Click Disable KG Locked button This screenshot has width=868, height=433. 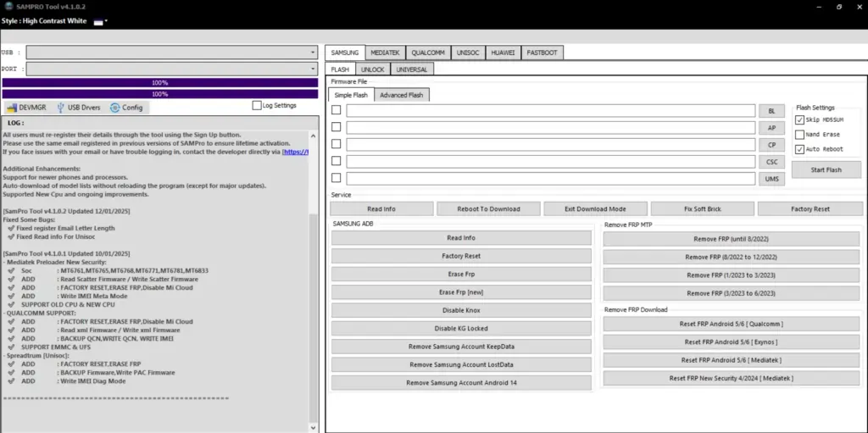tap(461, 328)
